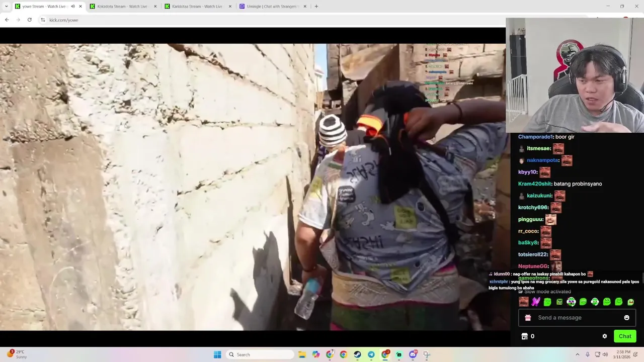This screenshot has height=362, width=644.
Task: Open username totsieroll22 in chat
Action: click(533, 255)
